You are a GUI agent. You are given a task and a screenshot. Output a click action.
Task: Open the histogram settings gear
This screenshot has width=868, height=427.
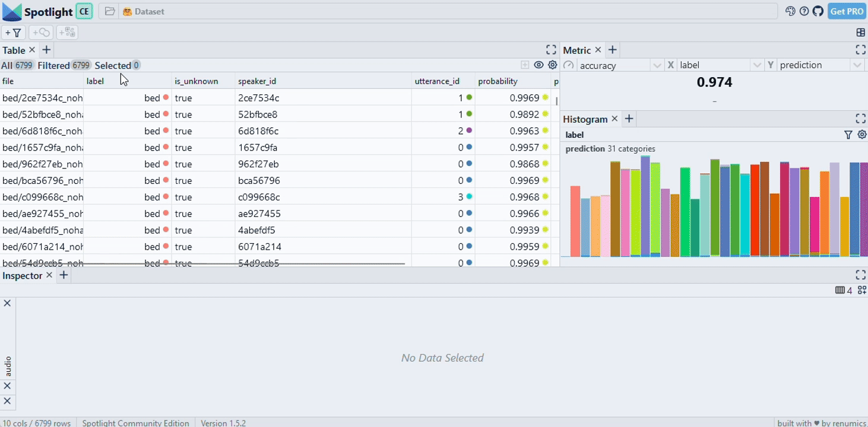tap(862, 135)
